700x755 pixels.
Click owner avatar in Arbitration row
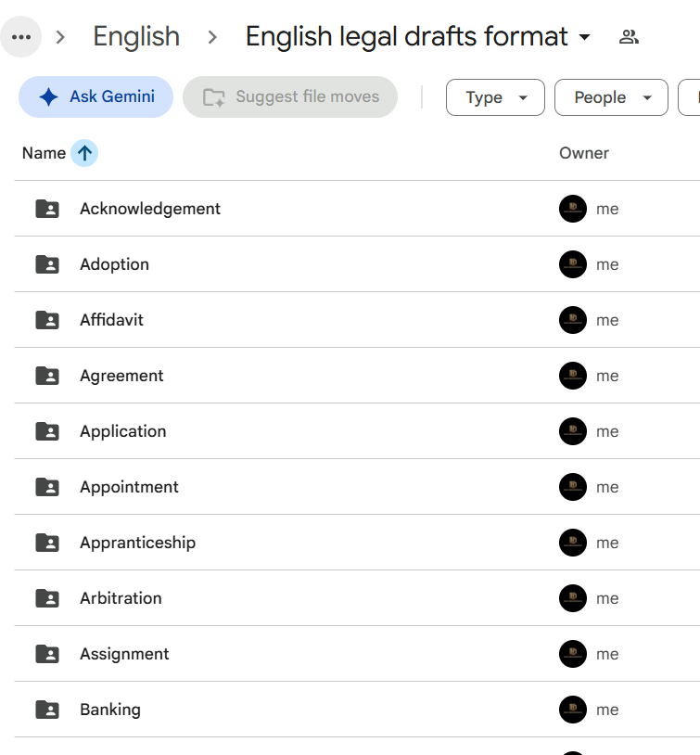point(573,598)
